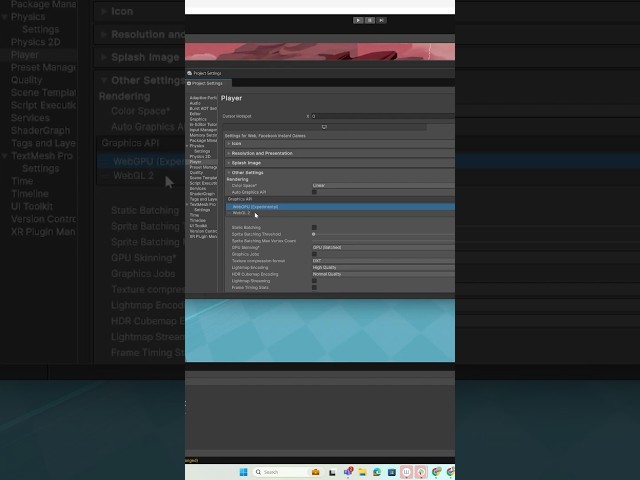Select Physics in the settings sidebar
This screenshot has width=640, height=480.
[197, 146]
